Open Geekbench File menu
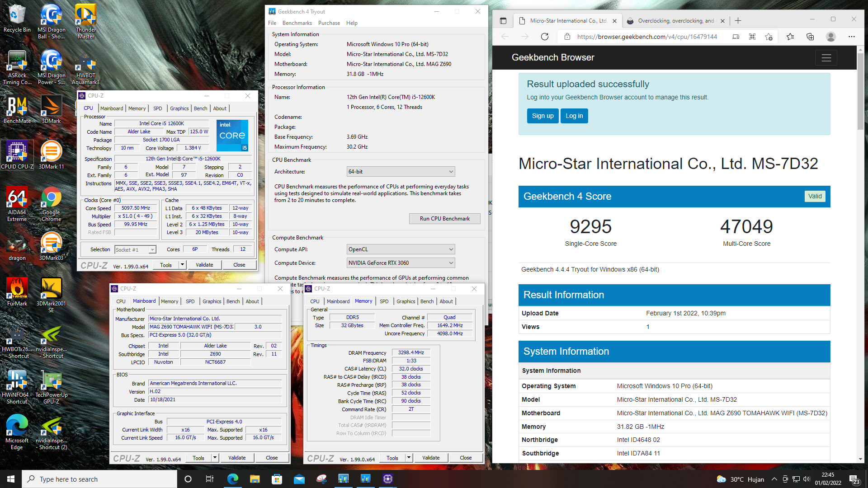This screenshot has height=488, width=868. [x=272, y=23]
